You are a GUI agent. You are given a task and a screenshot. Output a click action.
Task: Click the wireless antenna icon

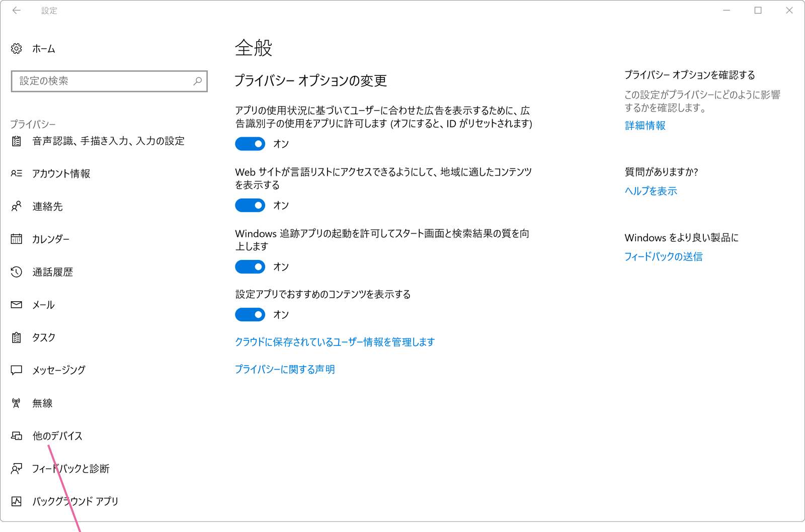point(17,403)
